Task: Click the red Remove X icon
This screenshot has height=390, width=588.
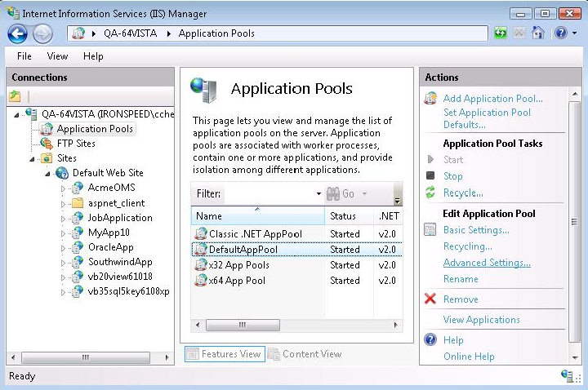Action: tap(430, 299)
